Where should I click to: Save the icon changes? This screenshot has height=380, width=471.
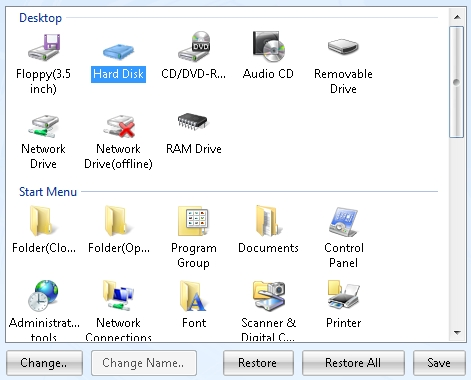click(439, 363)
